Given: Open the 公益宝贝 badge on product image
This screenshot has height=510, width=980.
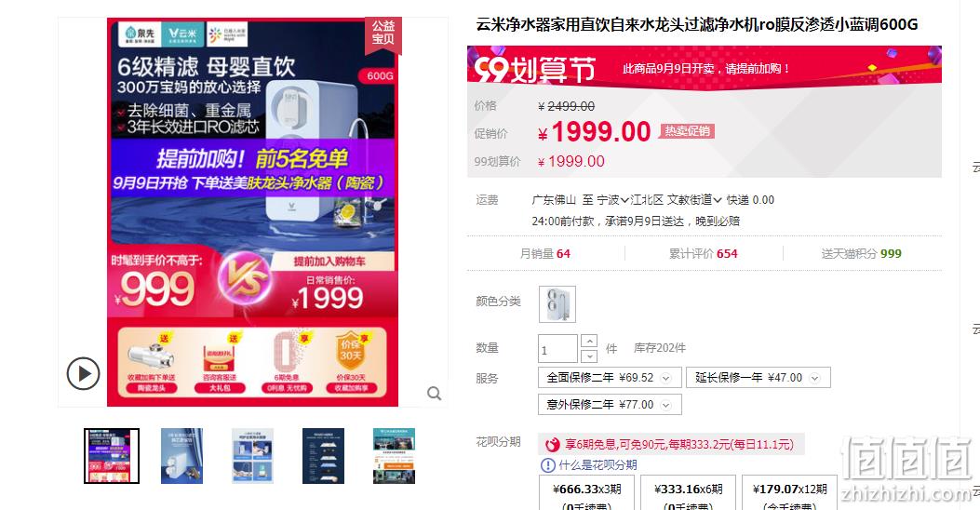Looking at the screenshot, I should point(383,33).
